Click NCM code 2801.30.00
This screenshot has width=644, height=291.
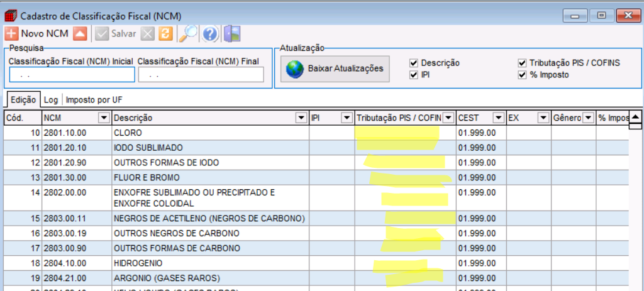65,178
